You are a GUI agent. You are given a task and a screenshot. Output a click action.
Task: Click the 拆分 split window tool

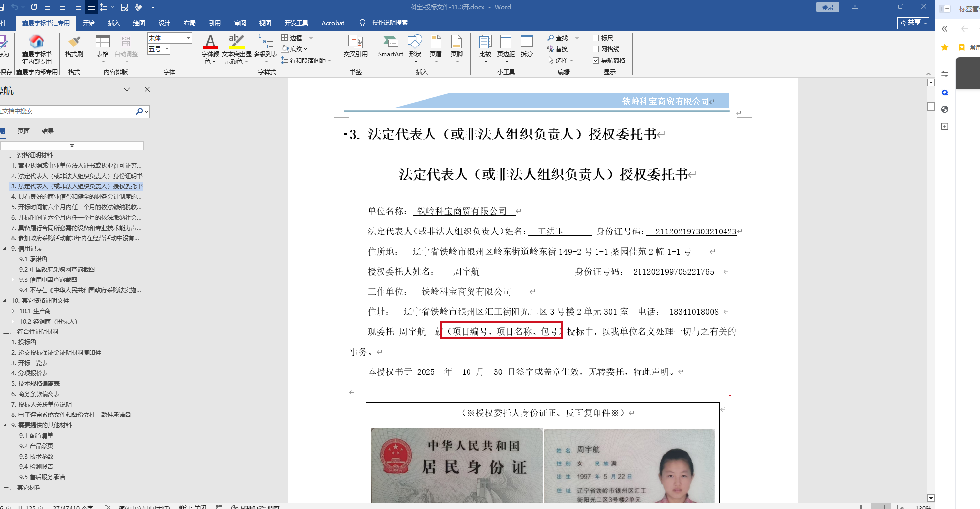click(527, 46)
